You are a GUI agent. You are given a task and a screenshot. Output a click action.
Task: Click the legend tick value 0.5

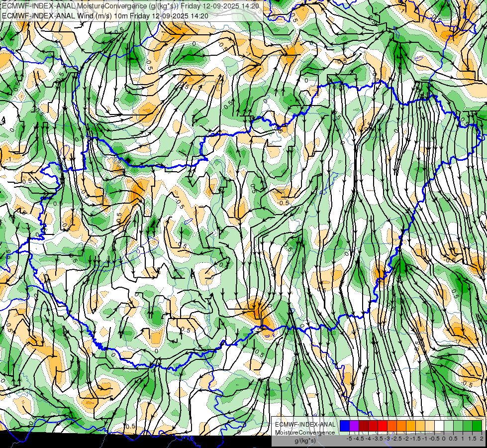(x=453, y=439)
